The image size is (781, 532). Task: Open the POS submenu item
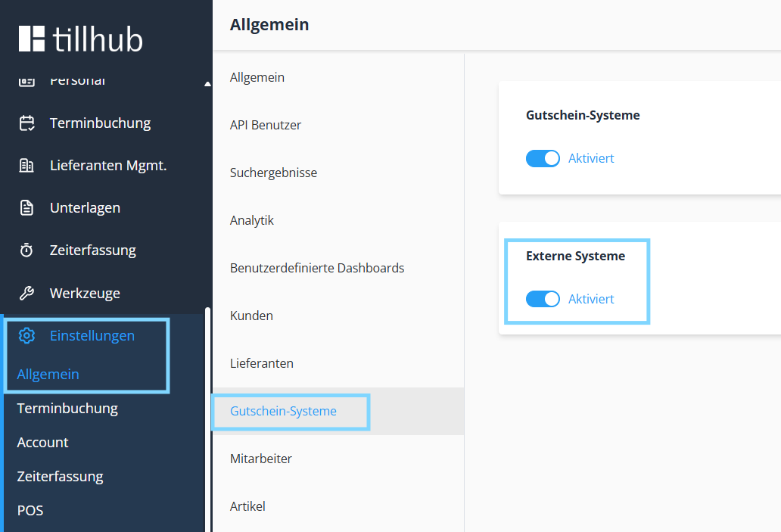(x=30, y=511)
